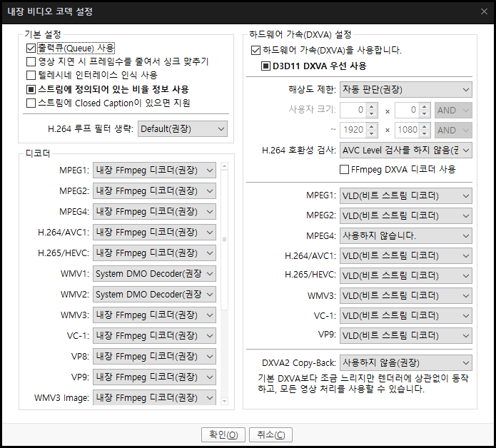Open DXVA MPEG2 VLD dropdown
Screen dimensions: 496x448
point(406,216)
